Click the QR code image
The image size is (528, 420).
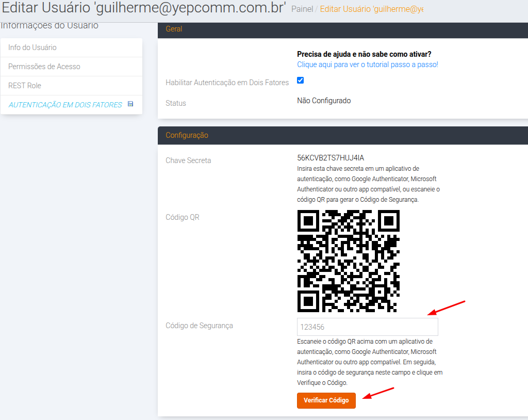[x=348, y=261]
